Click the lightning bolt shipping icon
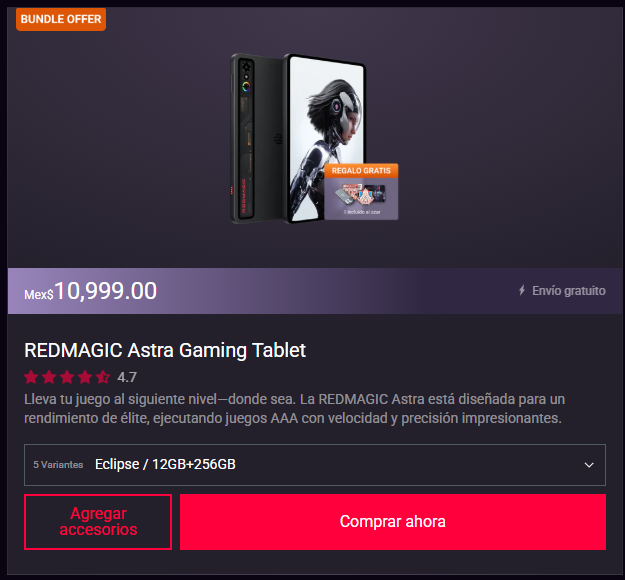625x580 pixels. pos(522,290)
